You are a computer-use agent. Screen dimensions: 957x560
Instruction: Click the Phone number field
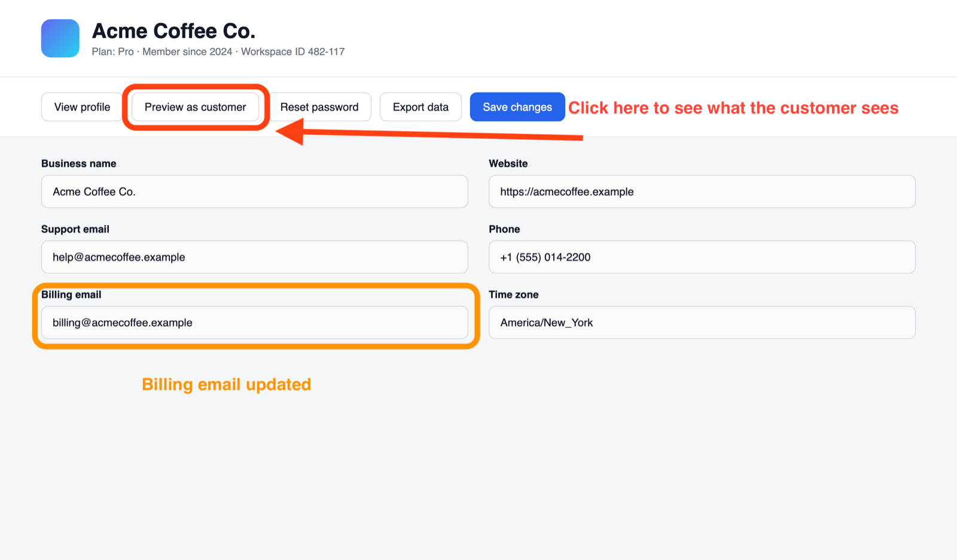tap(702, 257)
